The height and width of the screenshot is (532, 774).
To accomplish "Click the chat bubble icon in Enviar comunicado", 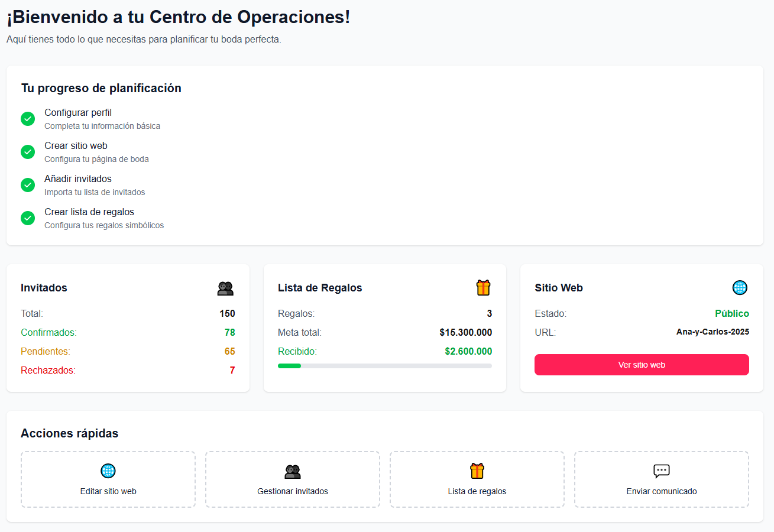I will click(661, 471).
